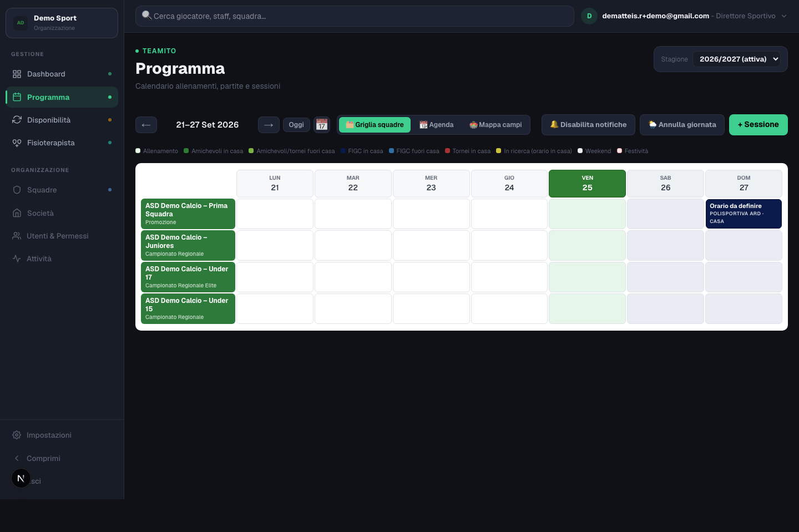This screenshot has width=799, height=532.
Task: Expand the user account menu chevron
Action: [784, 16]
